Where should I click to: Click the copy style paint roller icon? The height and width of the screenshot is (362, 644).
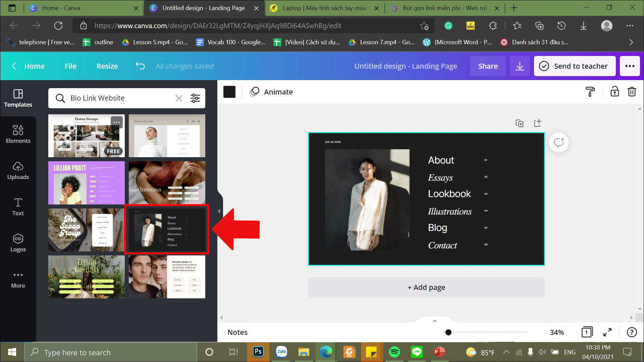pyautogui.click(x=590, y=92)
